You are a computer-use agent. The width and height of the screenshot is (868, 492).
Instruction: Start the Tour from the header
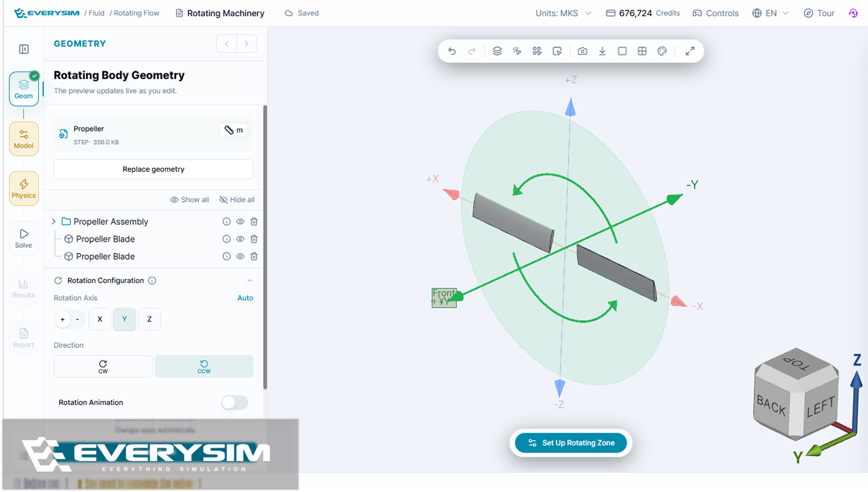click(x=819, y=13)
